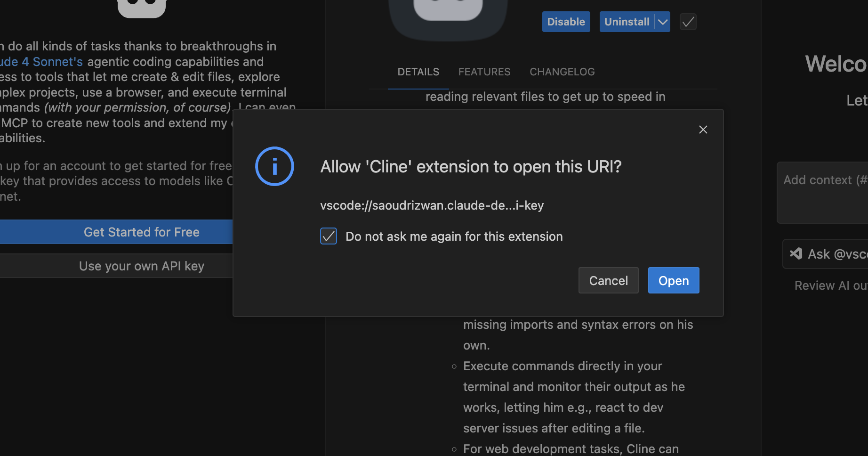This screenshot has width=868, height=456.
Task: Click Get Started for Free button
Action: click(116, 232)
